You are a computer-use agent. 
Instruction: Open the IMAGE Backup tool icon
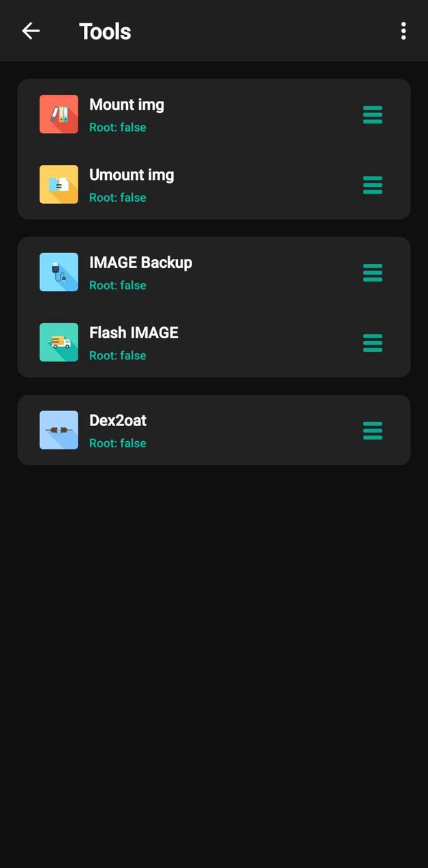(x=59, y=271)
